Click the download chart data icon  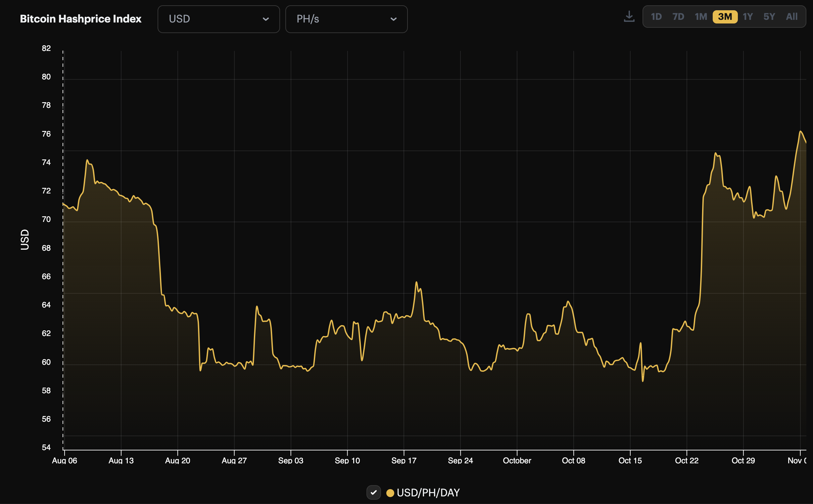pyautogui.click(x=629, y=17)
